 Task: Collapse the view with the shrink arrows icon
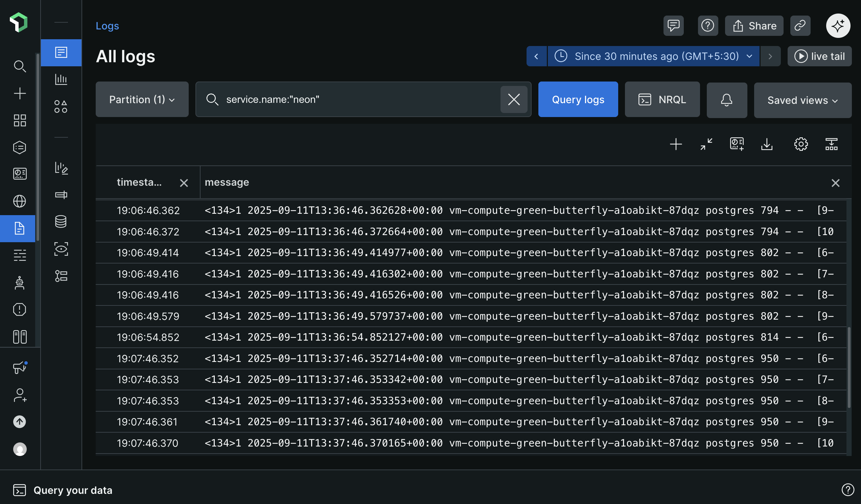point(706,144)
